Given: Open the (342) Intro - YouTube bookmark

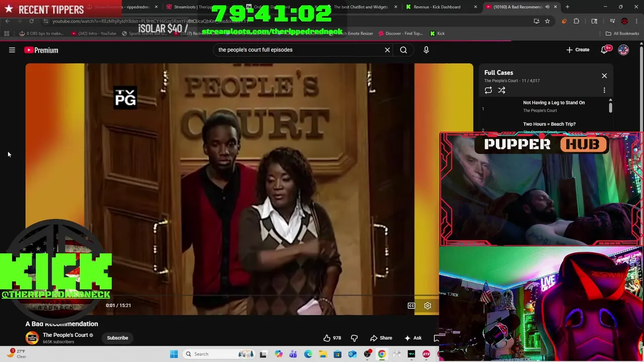Looking at the screenshot, I should tap(94, 33).
